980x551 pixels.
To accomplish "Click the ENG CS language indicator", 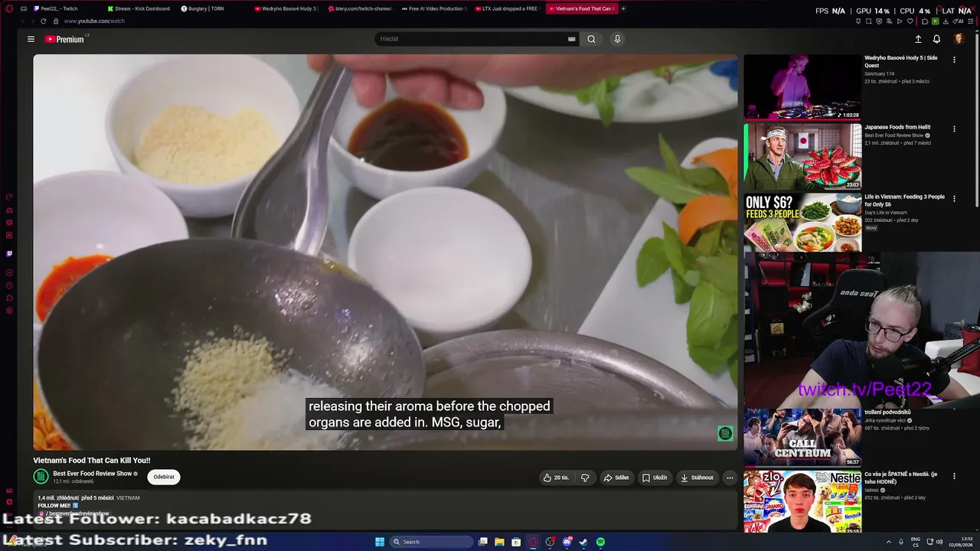I will click(x=916, y=542).
